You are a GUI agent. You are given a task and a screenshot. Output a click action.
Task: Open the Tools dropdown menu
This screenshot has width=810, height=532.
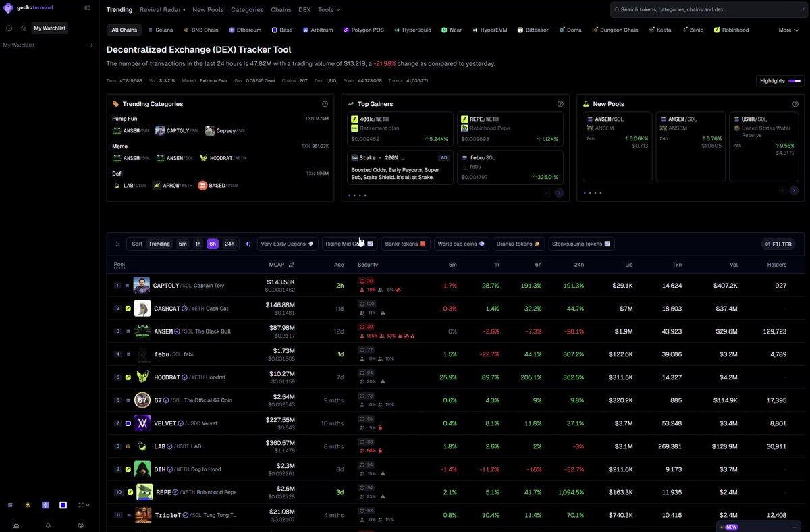(x=329, y=10)
